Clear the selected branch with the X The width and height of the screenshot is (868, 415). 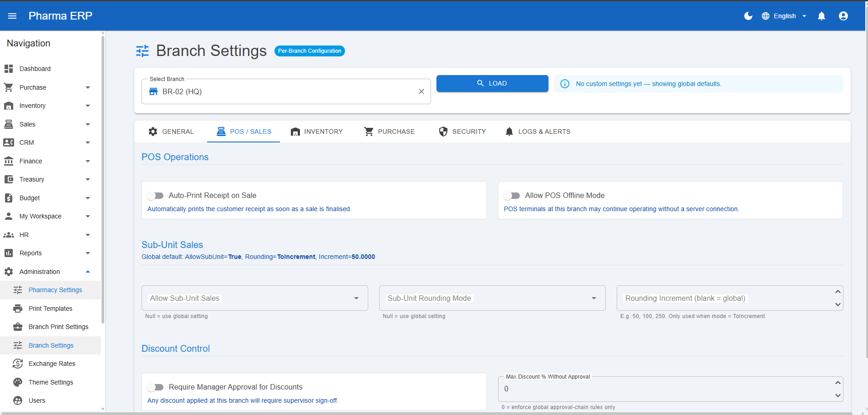point(421,91)
